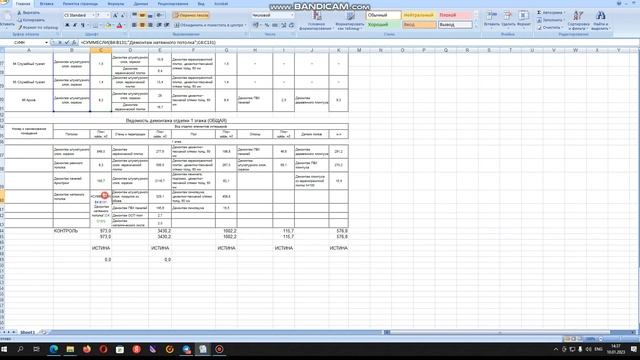Click the Автосумма button
The image size is (640, 360).
click(x=550, y=13)
